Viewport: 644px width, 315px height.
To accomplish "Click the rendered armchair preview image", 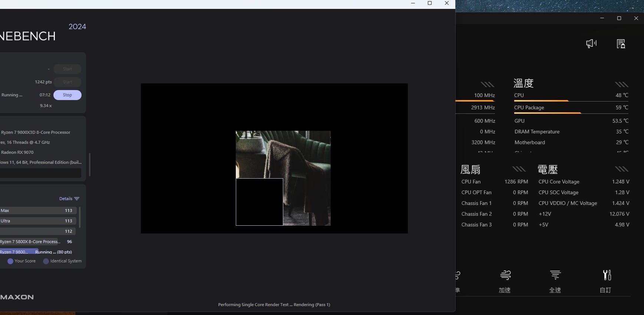I will tap(283, 178).
